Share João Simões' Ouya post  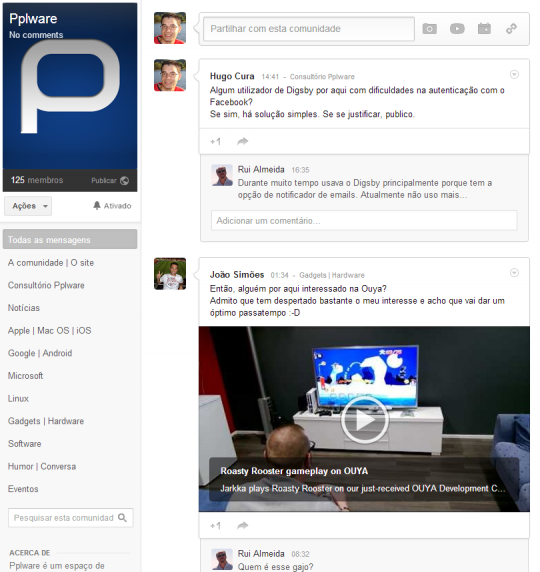242,526
